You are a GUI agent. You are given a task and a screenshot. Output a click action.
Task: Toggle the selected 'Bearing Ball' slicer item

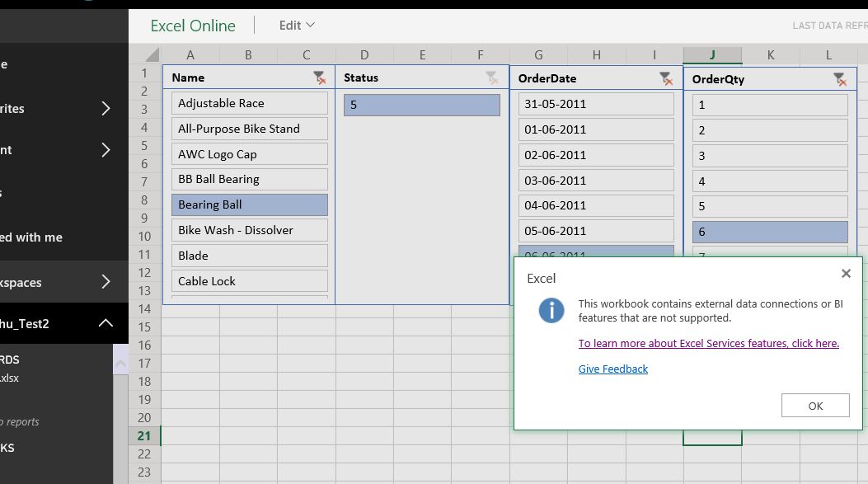click(x=250, y=205)
